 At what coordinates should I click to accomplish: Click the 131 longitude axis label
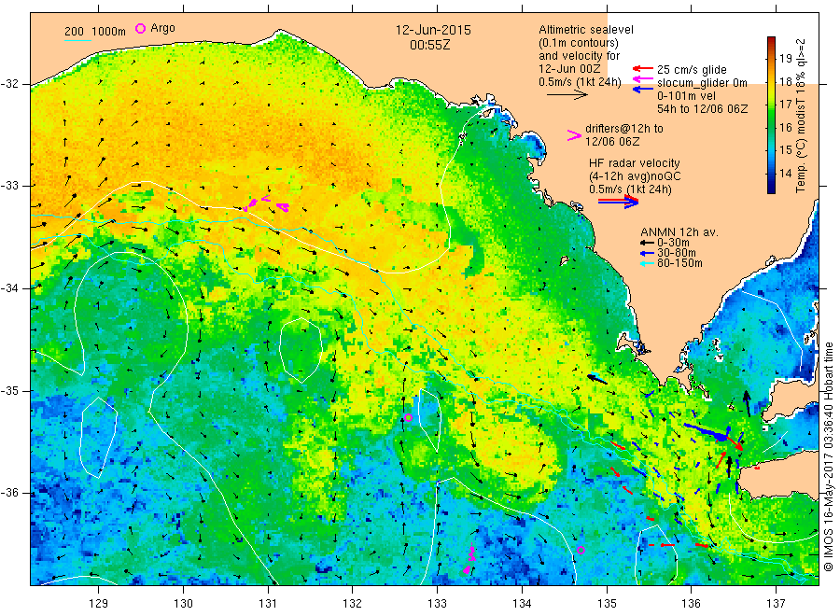click(x=268, y=603)
